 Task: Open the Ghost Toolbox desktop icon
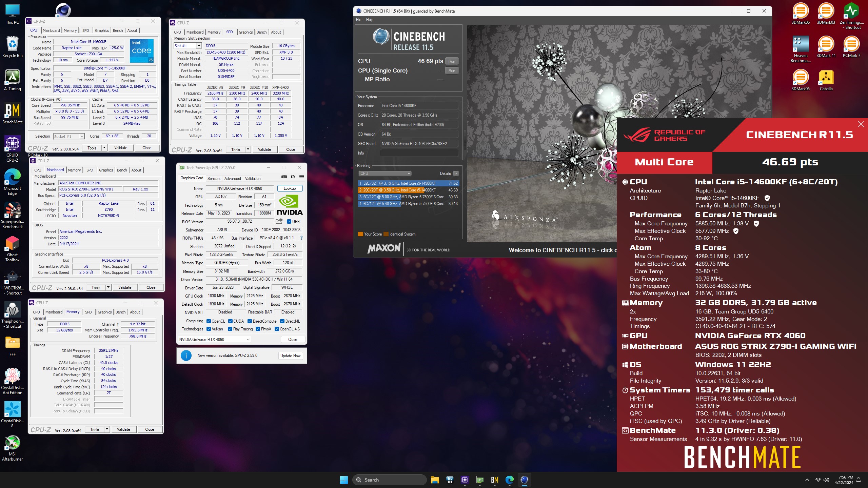click(x=13, y=248)
